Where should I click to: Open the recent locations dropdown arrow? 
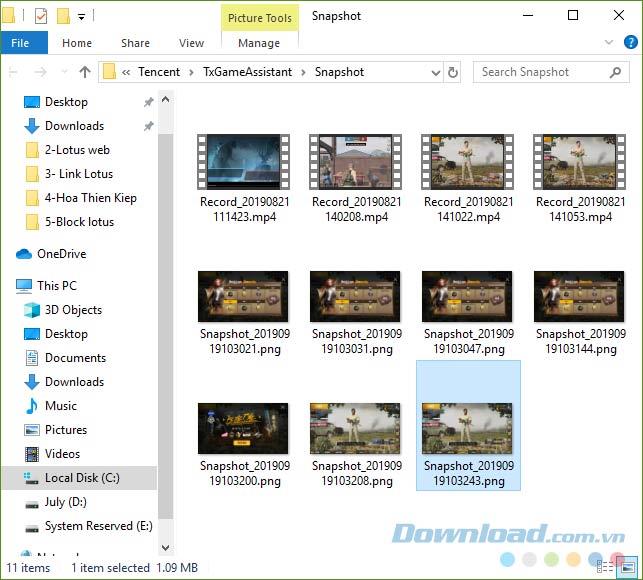(63, 72)
